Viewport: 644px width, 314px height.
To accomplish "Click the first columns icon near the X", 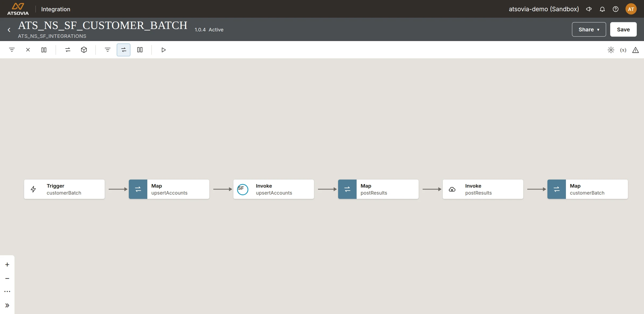I will click(44, 50).
